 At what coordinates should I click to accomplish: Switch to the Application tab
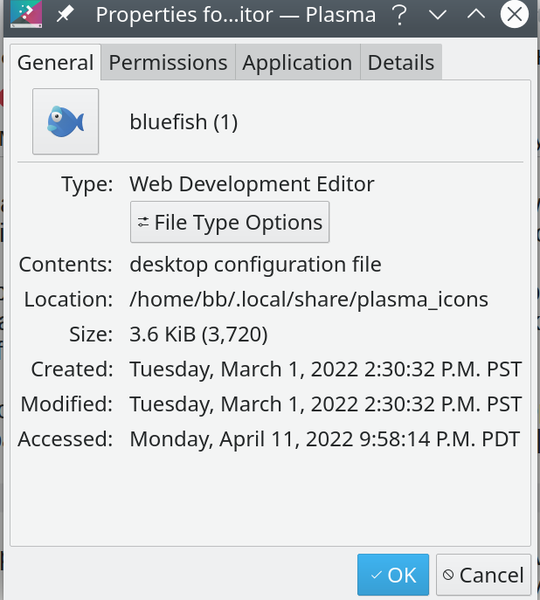tap(297, 62)
